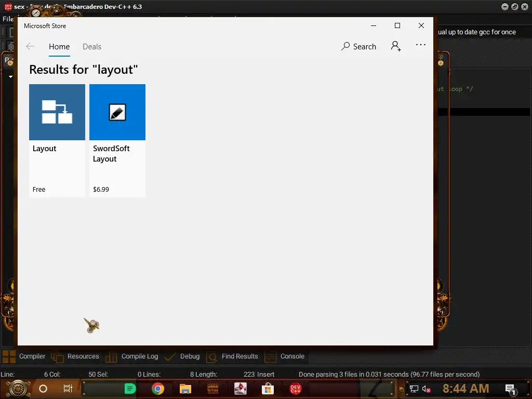Click the muted volume tray icon
Image resolution: width=532 pixels, height=399 pixels.
pyautogui.click(x=426, y=389)
